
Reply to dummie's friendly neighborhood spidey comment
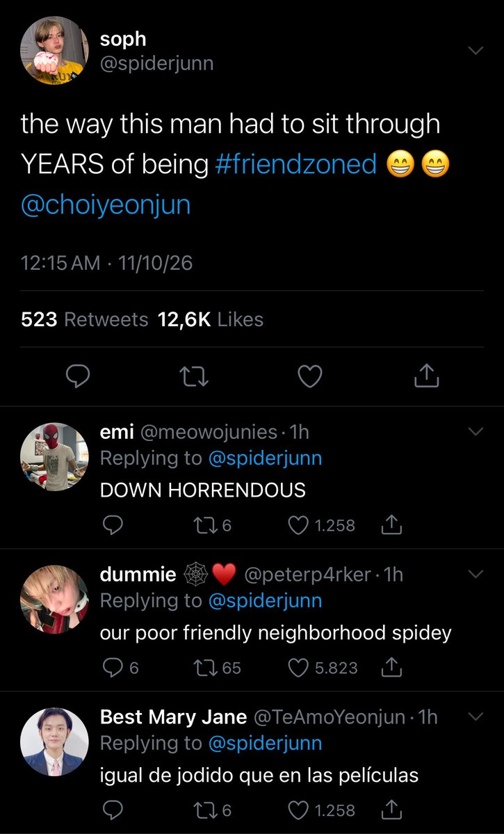(112, 668)
